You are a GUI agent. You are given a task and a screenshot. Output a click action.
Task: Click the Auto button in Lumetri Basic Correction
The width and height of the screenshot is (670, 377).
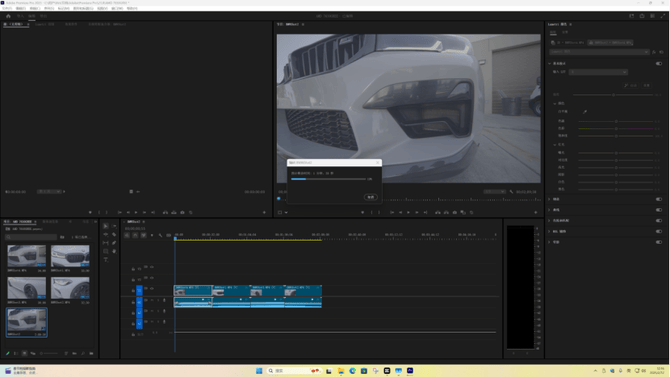point(632,85)
